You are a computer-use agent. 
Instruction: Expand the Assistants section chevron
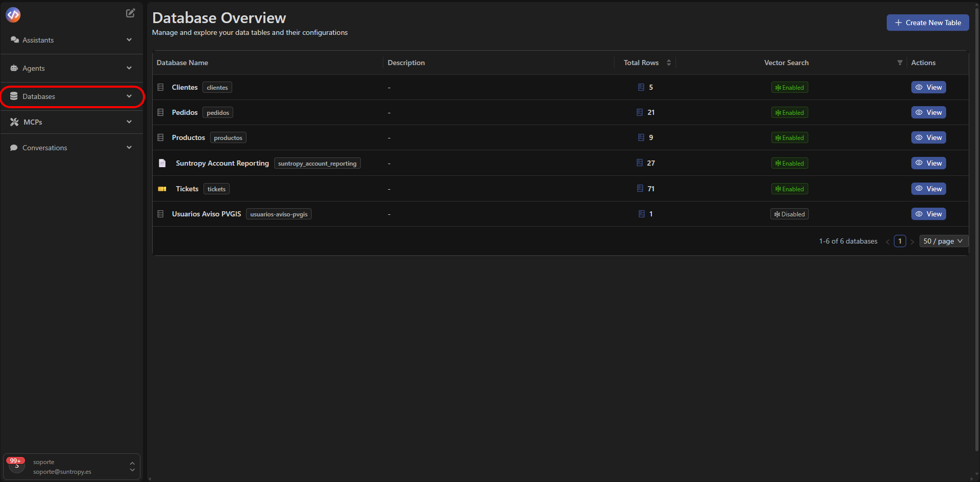(129, 40)
